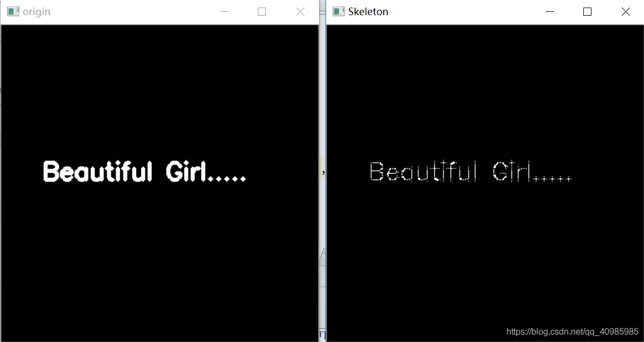Viewport: 644px width, 342px height.
Task: Click the Skeleton window's title bar icon
Action: (339, 11)
